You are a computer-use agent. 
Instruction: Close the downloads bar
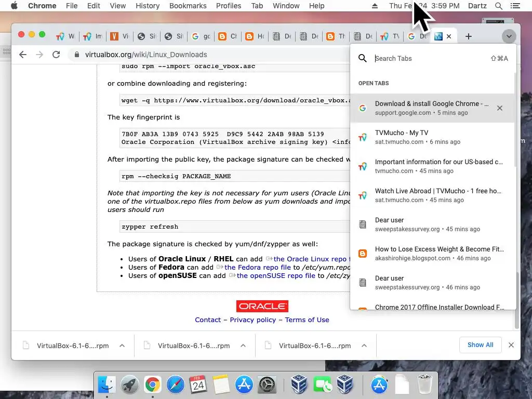(511, 345)
